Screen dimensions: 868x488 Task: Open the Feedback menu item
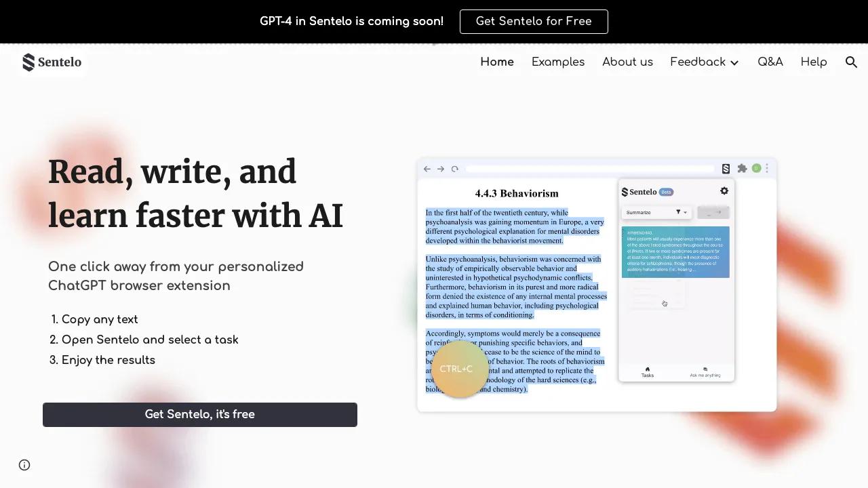coord(698,62)
